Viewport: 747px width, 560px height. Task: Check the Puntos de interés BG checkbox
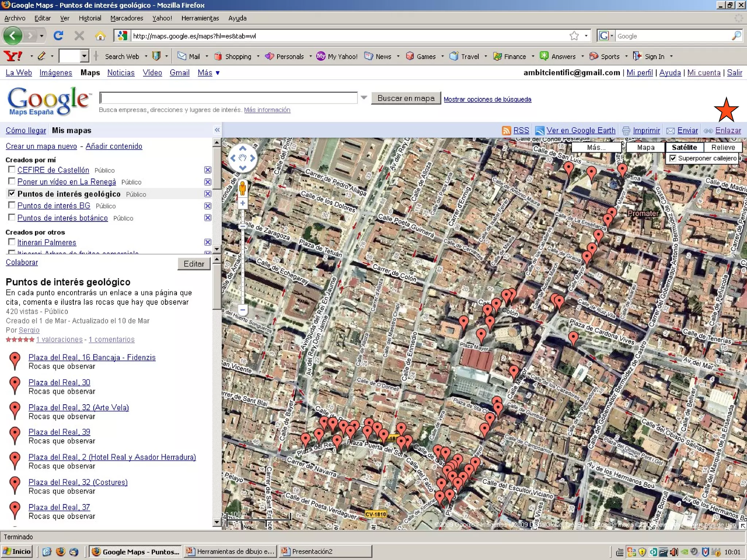coord(12,205)
